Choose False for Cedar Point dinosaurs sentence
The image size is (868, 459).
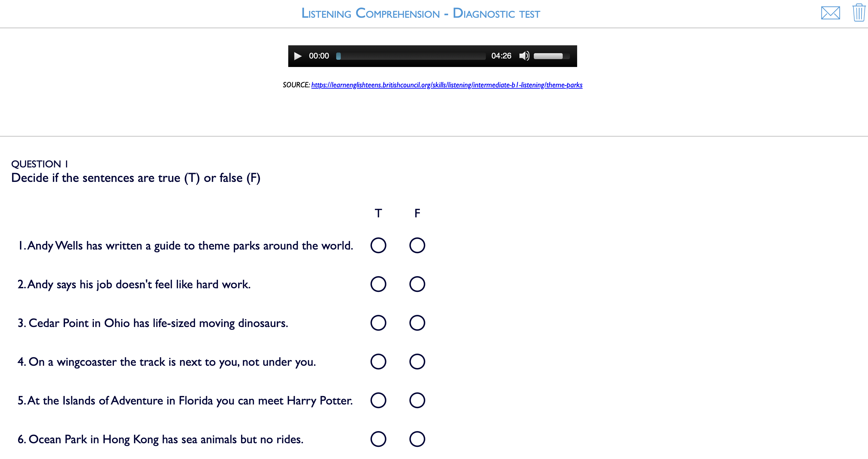click(417, 323)
